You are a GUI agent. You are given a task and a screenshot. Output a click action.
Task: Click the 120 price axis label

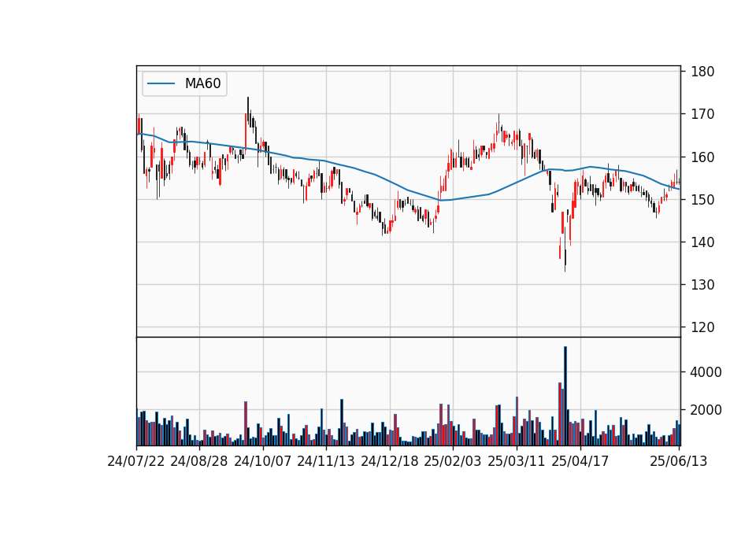(702, 327)
